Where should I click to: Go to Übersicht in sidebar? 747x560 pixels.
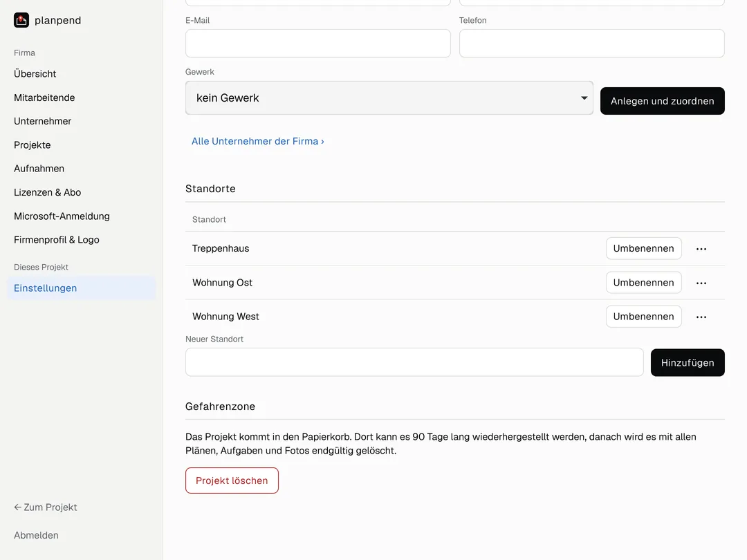[x=35, y=74]
